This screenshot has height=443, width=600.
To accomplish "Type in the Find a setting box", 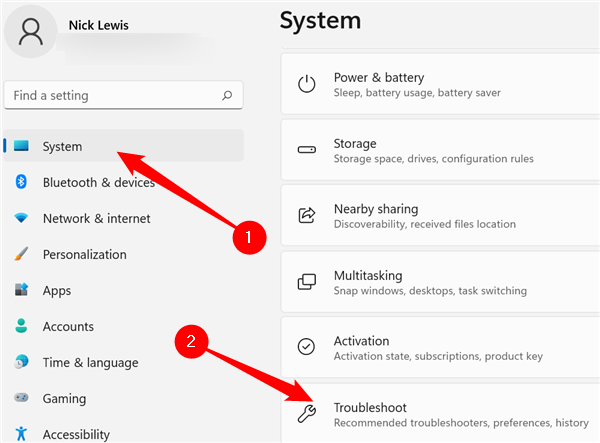I will click(110, 96).
